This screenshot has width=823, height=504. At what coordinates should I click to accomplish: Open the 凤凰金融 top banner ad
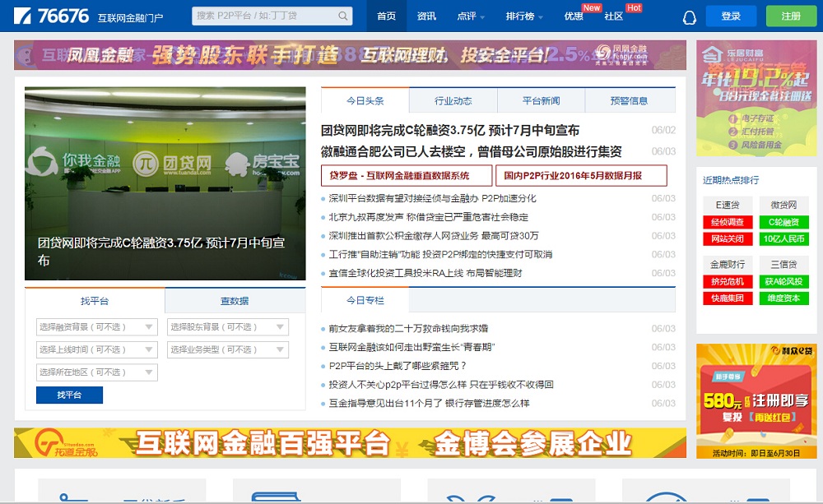coord(350,55)
